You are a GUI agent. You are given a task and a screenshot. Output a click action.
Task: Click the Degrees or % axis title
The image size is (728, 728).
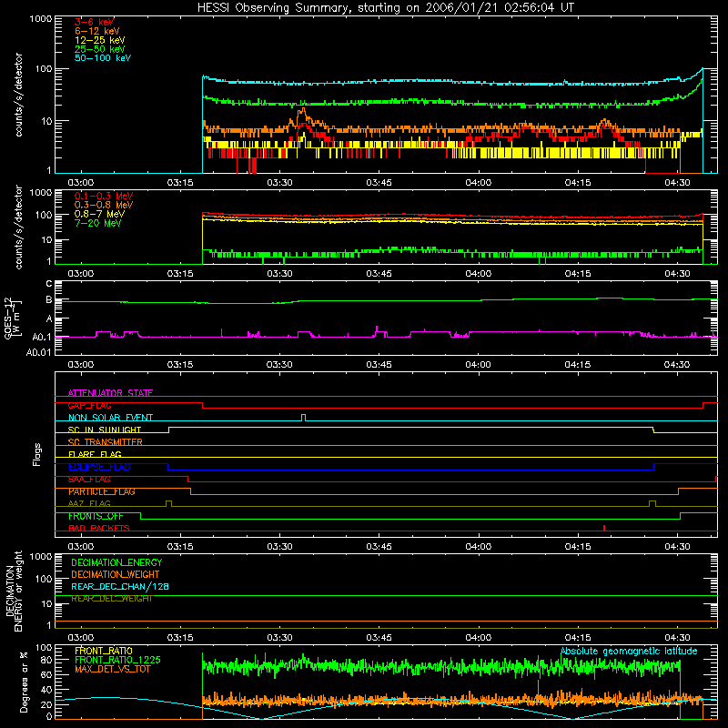[24, 682]
